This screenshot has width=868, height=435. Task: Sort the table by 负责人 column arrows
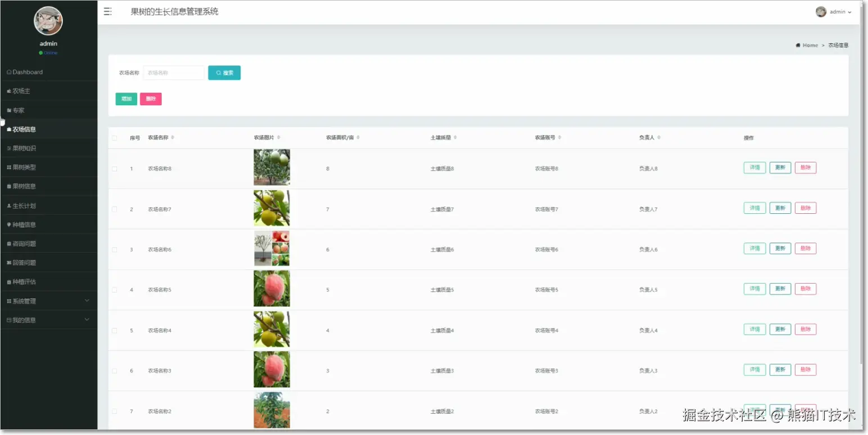(659, 137)
